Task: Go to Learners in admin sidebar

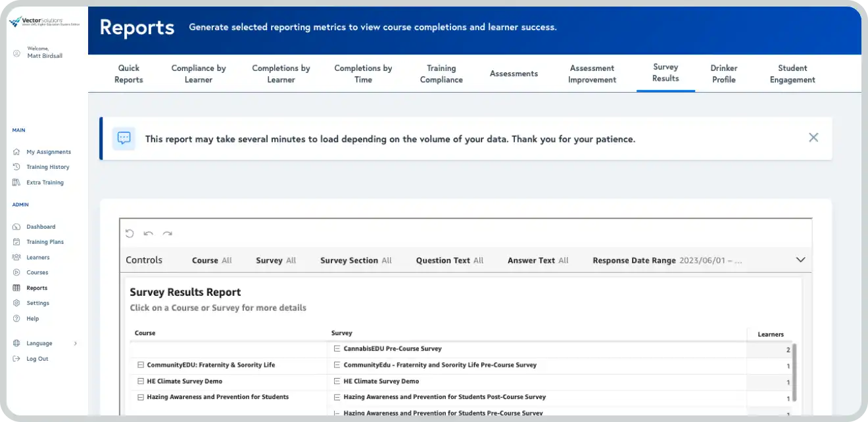Action: 37,258
